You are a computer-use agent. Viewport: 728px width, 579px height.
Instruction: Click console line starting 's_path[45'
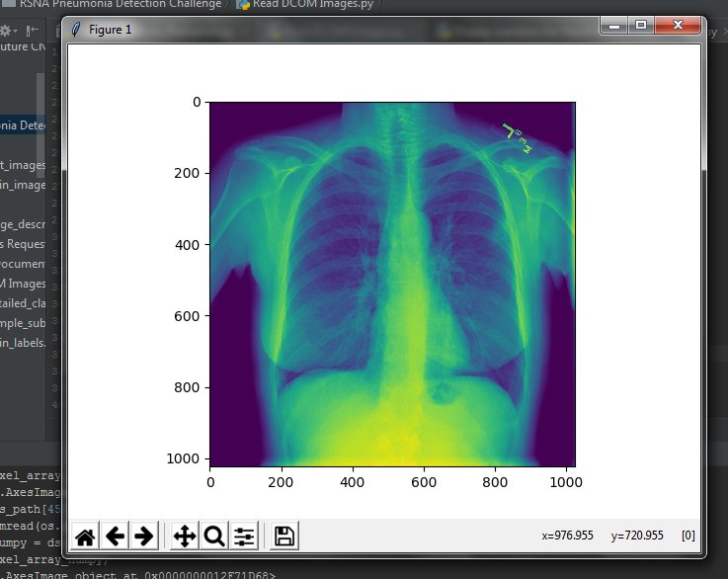pyautogui.click(x=31, y=510)
